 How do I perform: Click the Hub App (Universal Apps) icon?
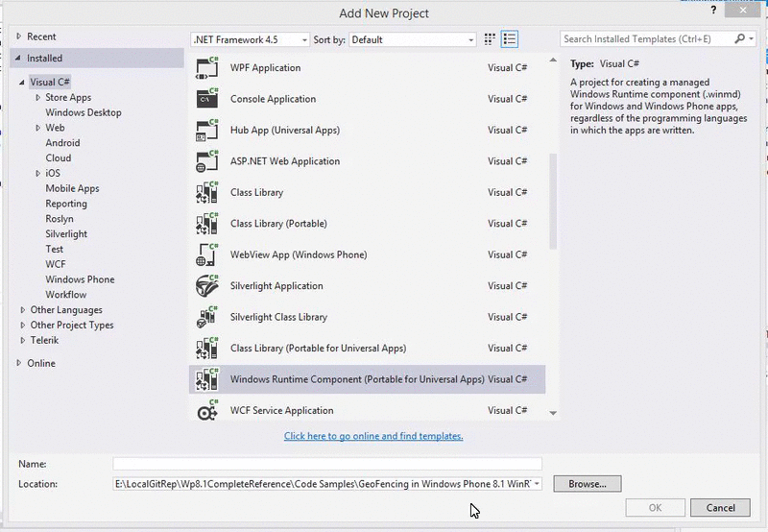pyautogui.click(x=206, y=130)
